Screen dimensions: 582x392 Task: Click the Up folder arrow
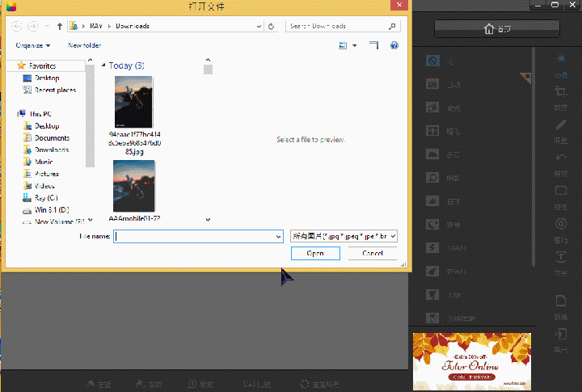point(60,26)
